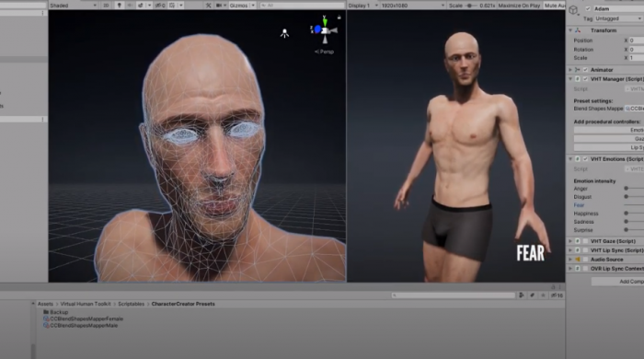Click the blue Z axis on orientation gizmo
This screenshot has width=644, height=359.
(317, 29)
